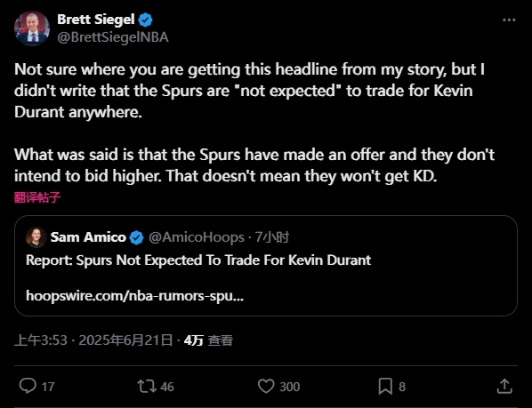Viewport: 532px width, 408px height.
Task: Click the share upload icon
Action: (x=504, y=386)
